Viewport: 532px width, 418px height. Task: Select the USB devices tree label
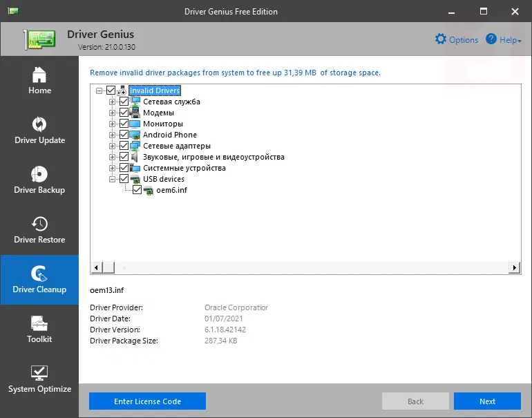pyautogui.click(x=164, y=179)
